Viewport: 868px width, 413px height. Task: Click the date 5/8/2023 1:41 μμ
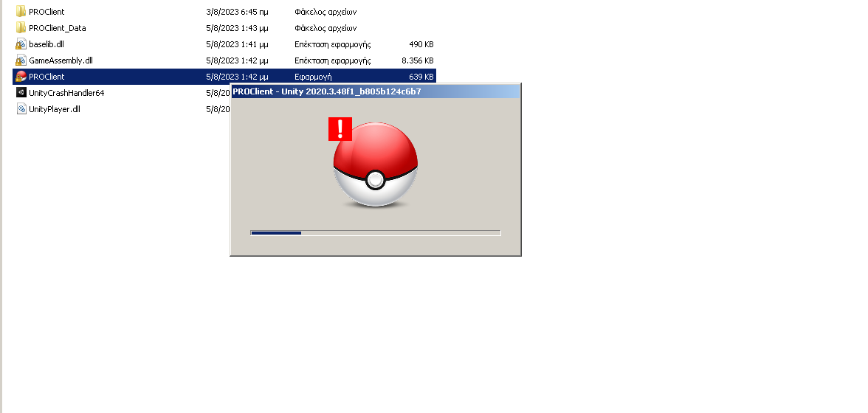click(x=237, y=44)
